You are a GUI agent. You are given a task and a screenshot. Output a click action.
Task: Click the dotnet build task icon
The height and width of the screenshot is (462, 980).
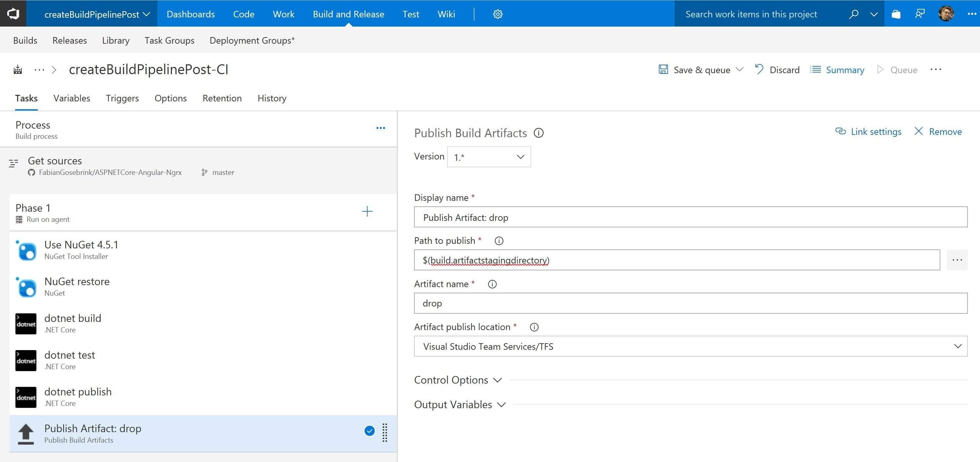pyautogui.click(x=26, y=324)
